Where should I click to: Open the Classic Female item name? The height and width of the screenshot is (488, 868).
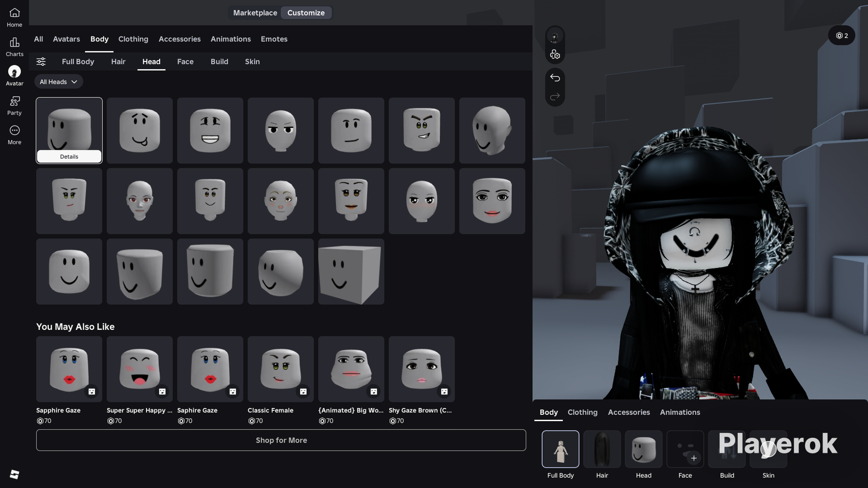270,410
